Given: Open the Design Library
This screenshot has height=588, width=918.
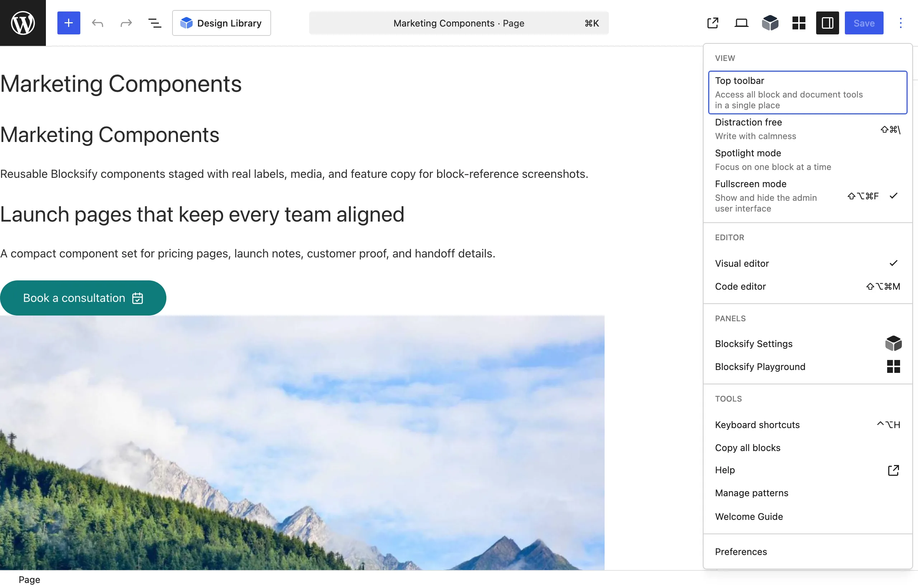Looking at the screenshot, I should pyautogui.click(x=222, y=23).
